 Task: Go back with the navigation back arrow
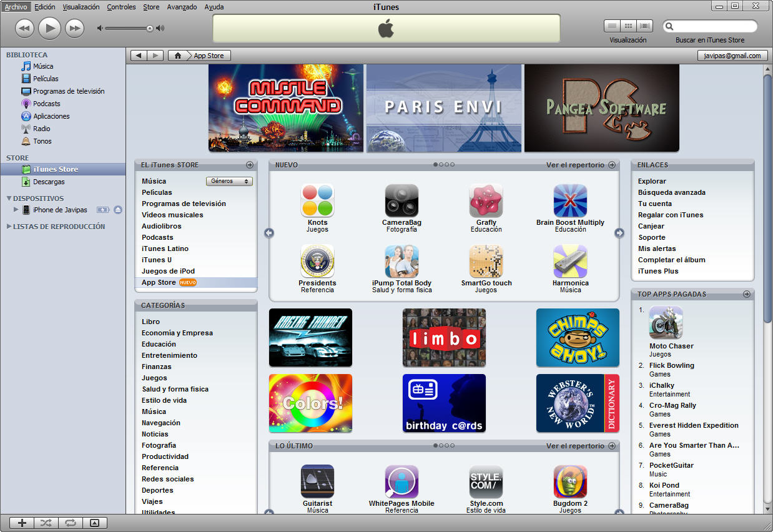(x=139, y=56)
